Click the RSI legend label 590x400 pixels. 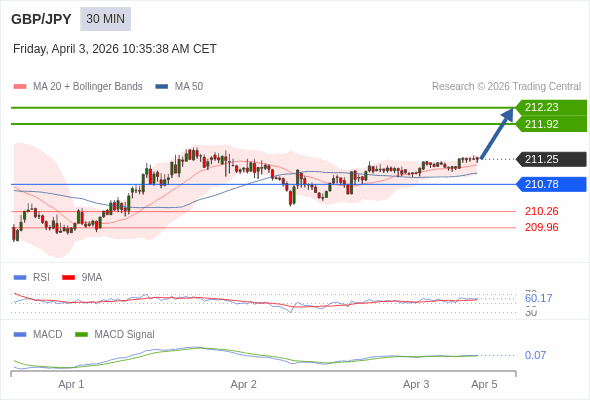(x=41, y=278)
